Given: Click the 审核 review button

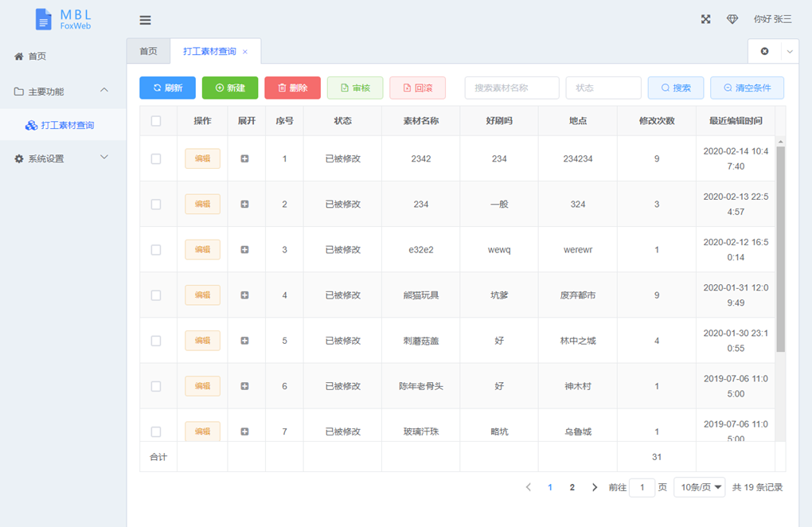Looking at the screenshot, I should pyautogui.click(x=355, y=88).
